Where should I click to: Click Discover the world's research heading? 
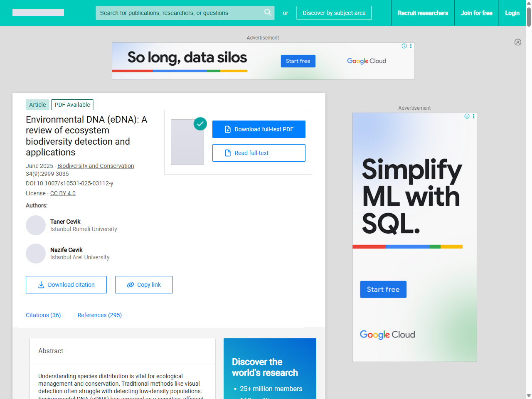click(x=265, y=367)
